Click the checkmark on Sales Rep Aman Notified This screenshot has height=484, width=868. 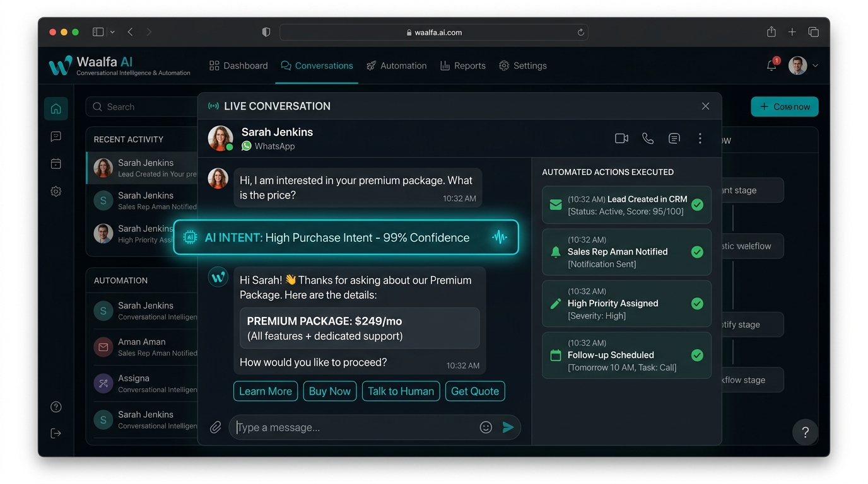[x=697, y=252]
